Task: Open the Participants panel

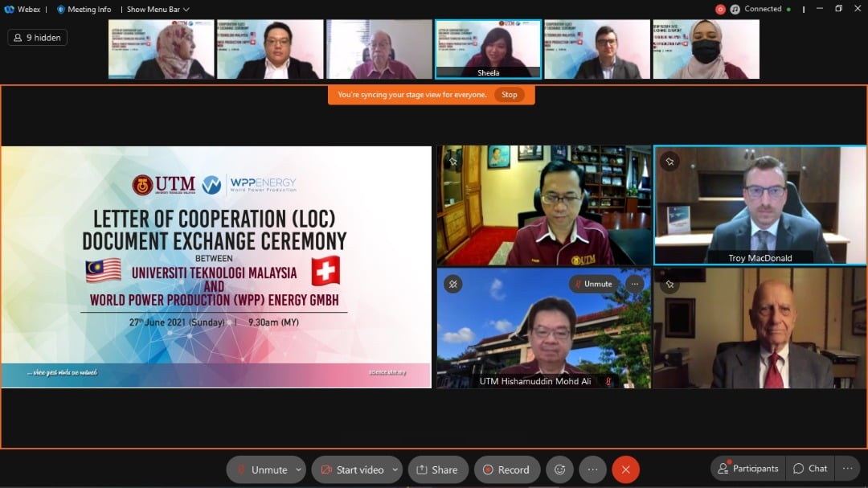Action: (x=748, y=469)
